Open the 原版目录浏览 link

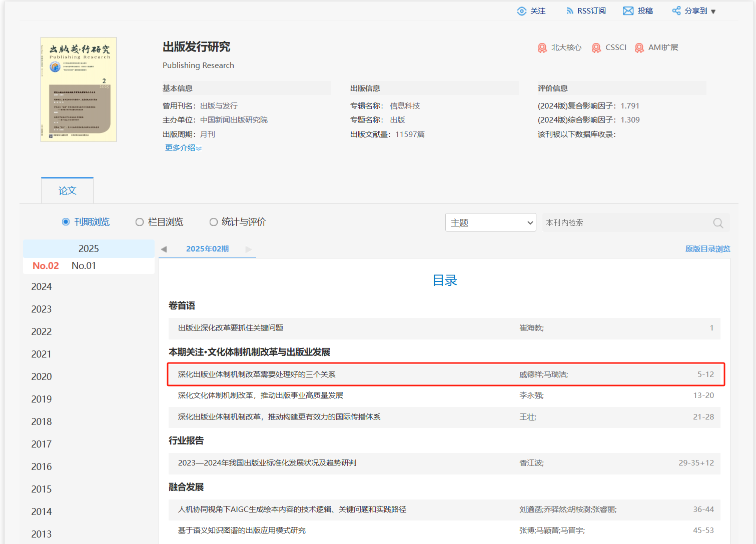(707, 249)
